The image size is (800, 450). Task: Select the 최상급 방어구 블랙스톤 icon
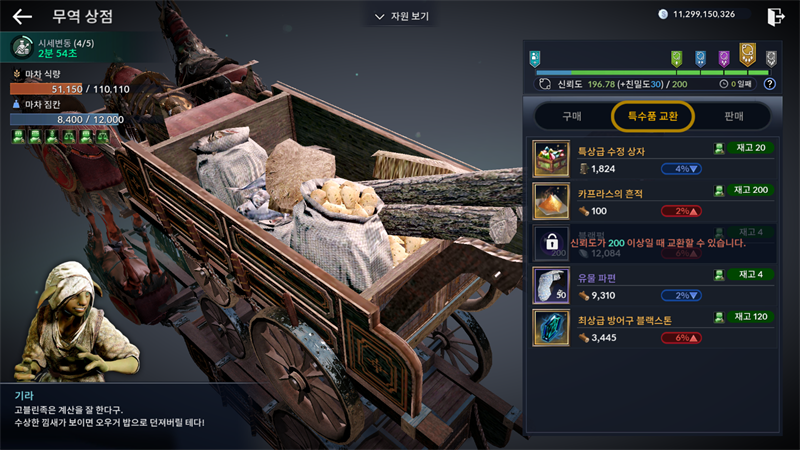551,328
